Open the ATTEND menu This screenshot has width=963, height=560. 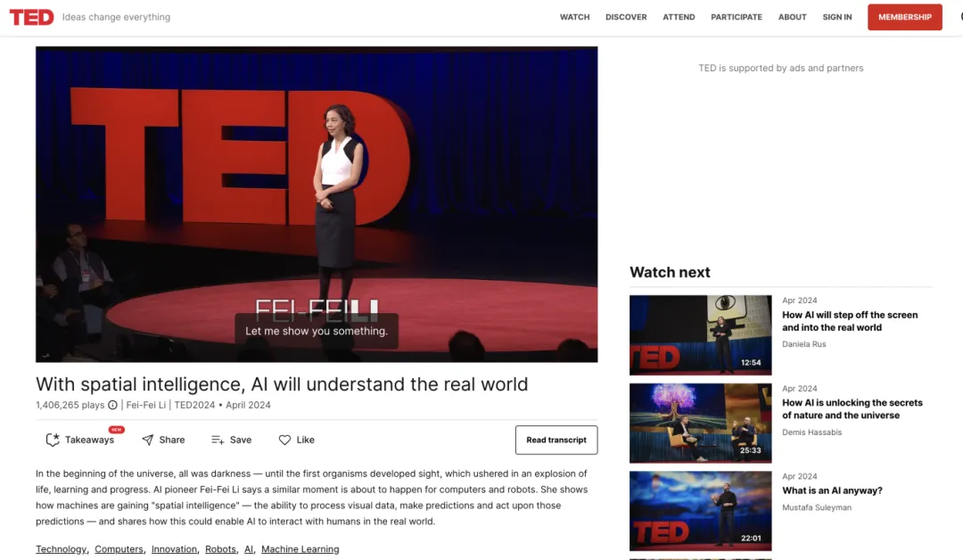(679, 17)
